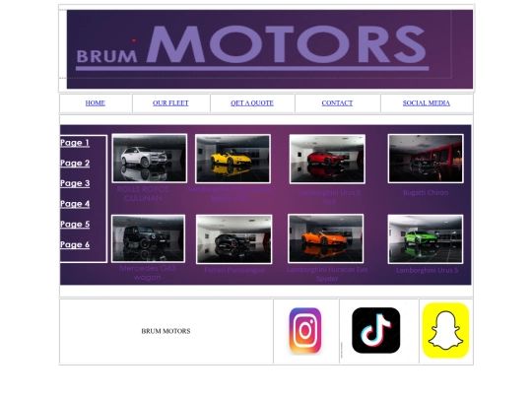532x399 pixels.
Task: Open the Ferrari Purosangue thumbnail
Action: pos(234,239)
